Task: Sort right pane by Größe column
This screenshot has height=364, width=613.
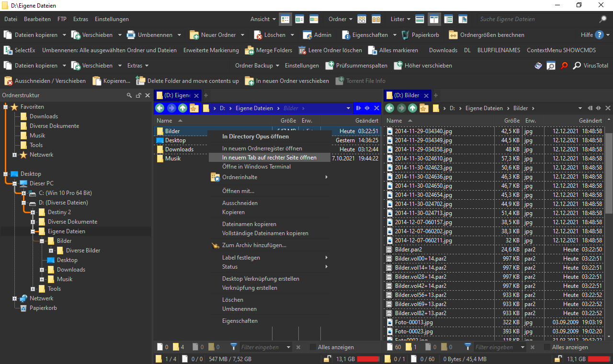Action: click(512, 121)
